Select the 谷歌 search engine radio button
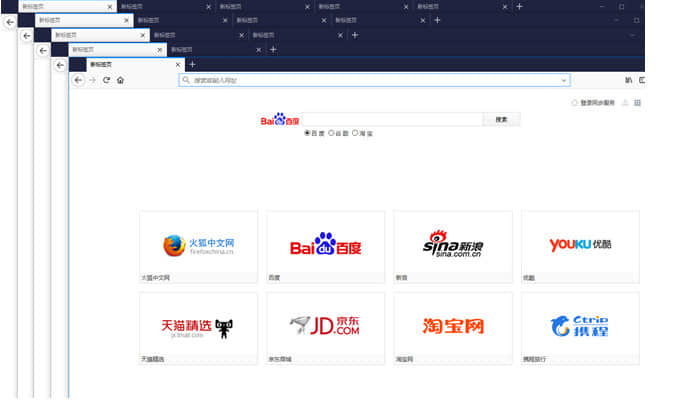Viewport: 674px width, 412px height. point(331,133)
